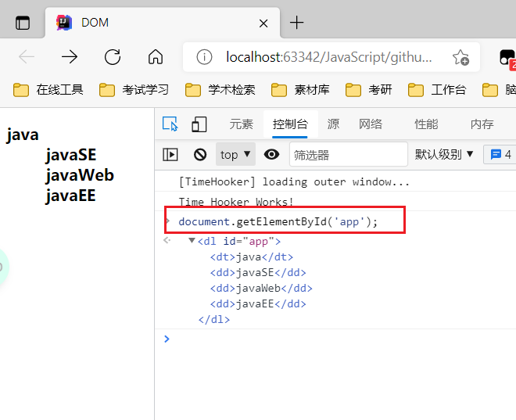This screenshot has width=516, height=420.
Task: Switch to the 网络 tab
Action: point(371,124)
